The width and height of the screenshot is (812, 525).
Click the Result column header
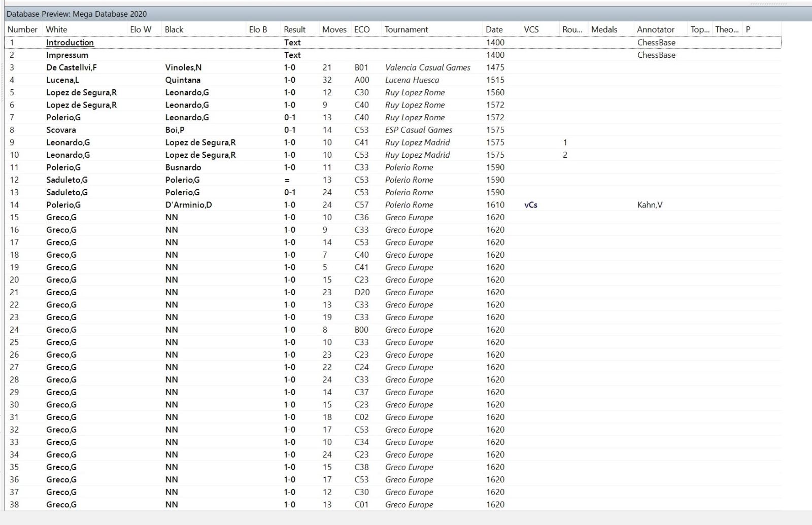[294, 29]
